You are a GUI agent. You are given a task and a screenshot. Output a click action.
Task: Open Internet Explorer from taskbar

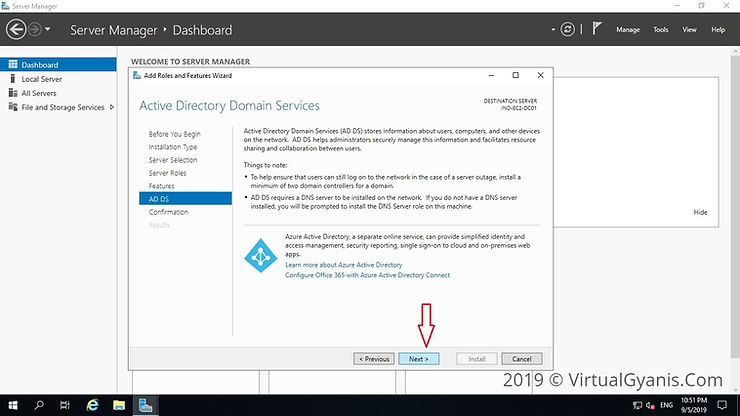tap(92, 405)
